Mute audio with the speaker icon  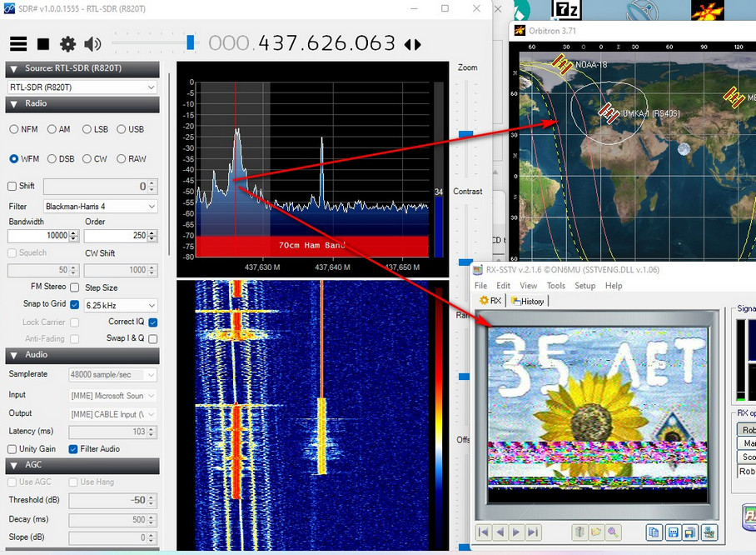coord(92,44)
